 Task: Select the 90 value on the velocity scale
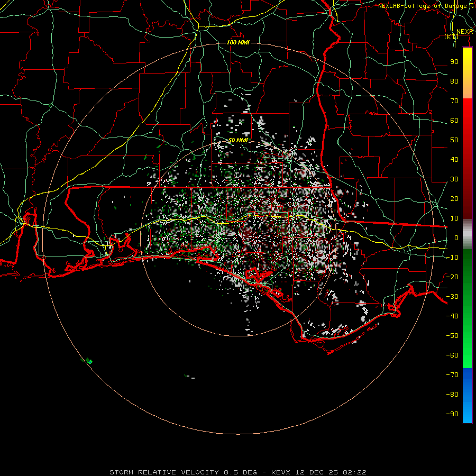click(454, 62)
